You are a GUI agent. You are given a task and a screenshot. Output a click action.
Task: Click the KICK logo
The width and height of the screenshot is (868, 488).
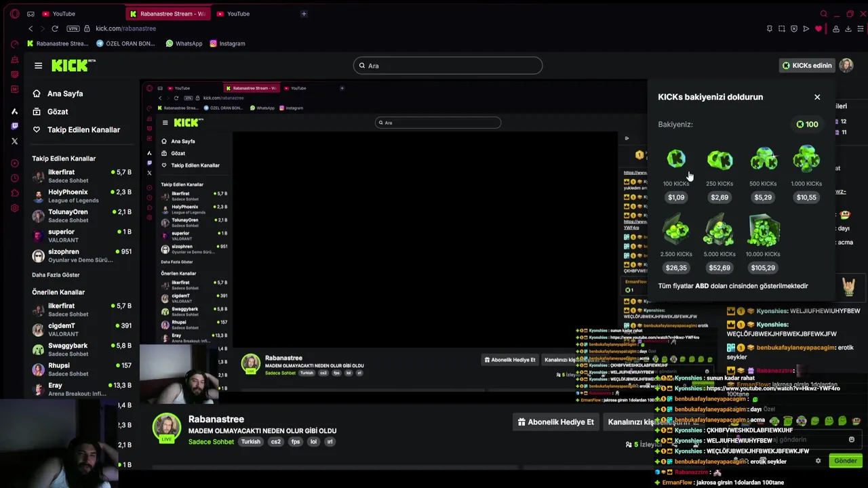point(73,65)
